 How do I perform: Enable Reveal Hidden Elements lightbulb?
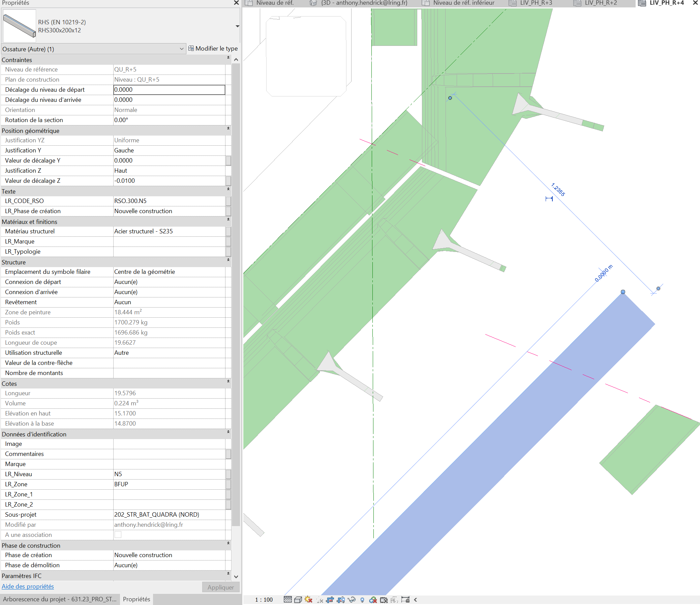coord(363,600)
